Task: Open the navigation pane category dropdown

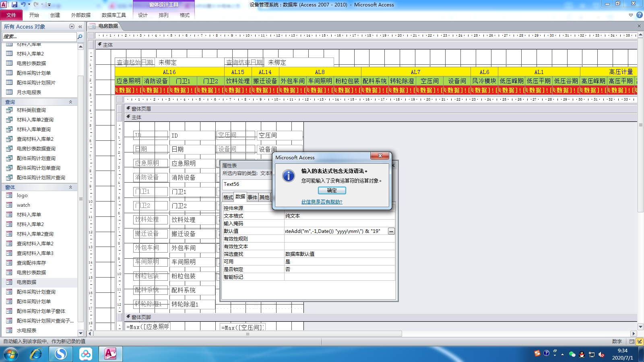Action: tap(72, 27)
